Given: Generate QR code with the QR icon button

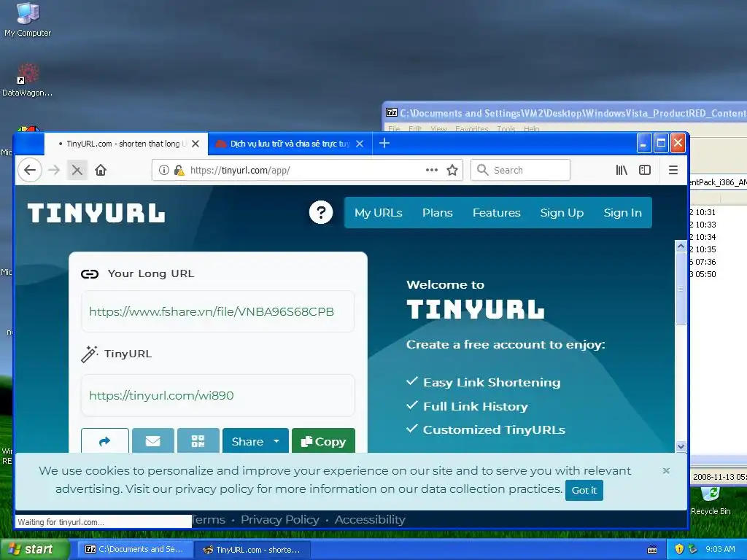Looking at the screenshot, I should coord(198,441).
